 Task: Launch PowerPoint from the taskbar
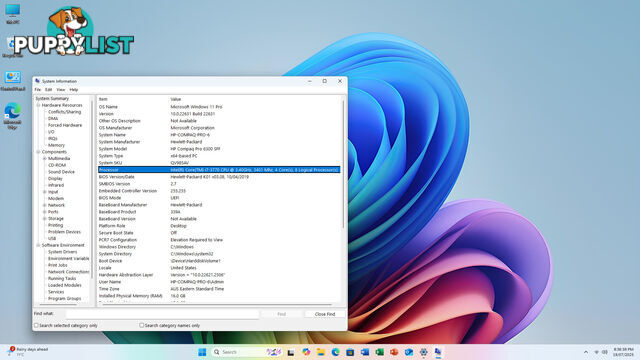(394, 352)
